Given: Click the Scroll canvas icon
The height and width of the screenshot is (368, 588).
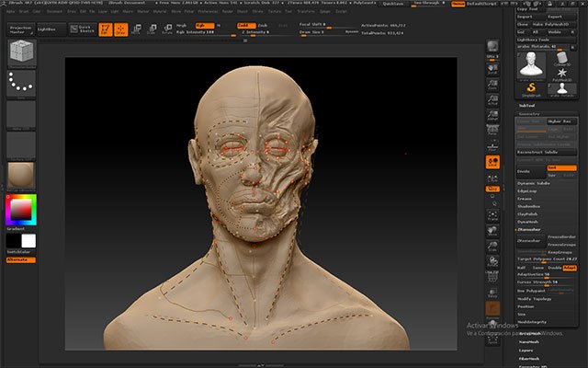Looking at the screenshot, I should (x=492, y=69).
